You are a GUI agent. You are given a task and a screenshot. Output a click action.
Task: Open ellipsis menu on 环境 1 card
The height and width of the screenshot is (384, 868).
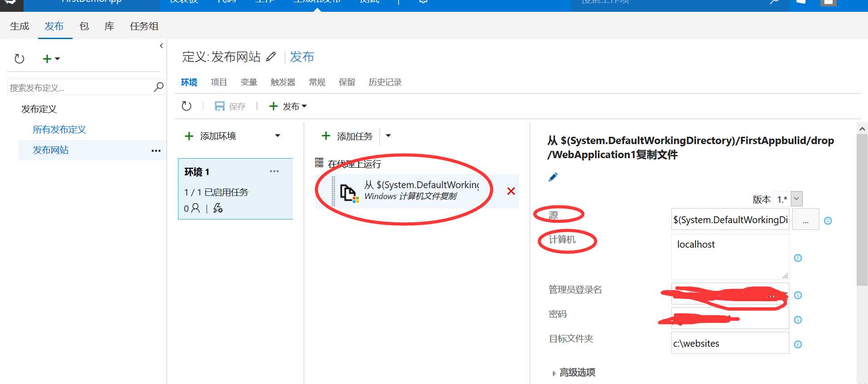coord(274,171)
